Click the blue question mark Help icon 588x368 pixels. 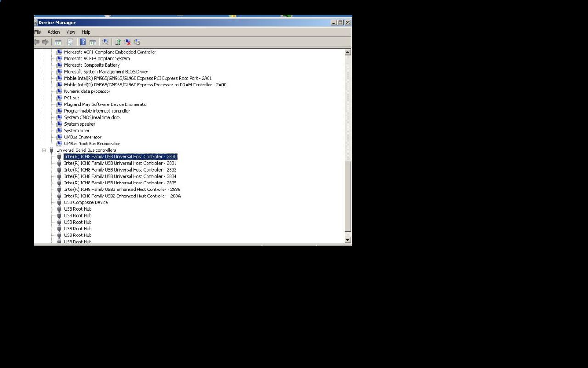coord(83,42)
